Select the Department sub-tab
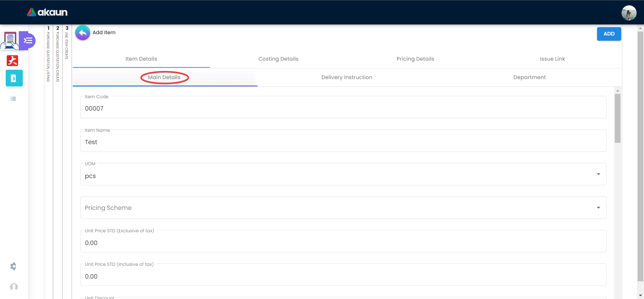Viewport: 644px width, 299px height. (530, 77)
